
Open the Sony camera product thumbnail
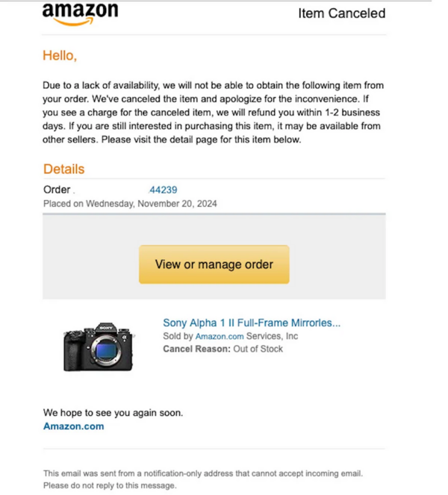pos(99,346)
